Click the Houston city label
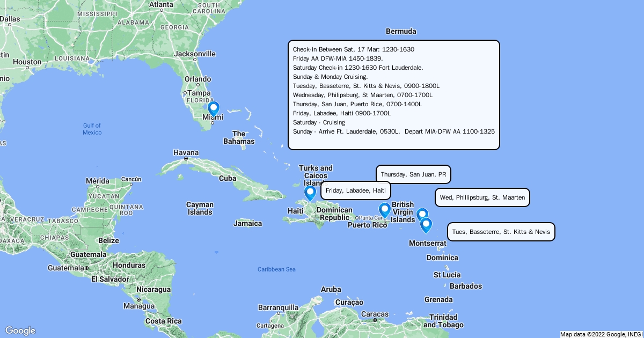Viewport: 644px width, 338px height. [27, 62]
